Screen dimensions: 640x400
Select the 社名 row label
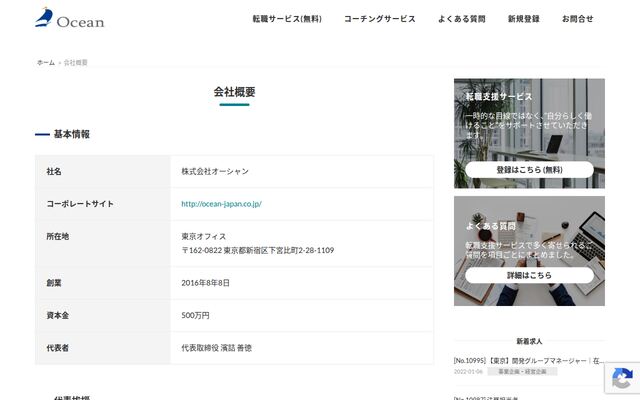54,171
